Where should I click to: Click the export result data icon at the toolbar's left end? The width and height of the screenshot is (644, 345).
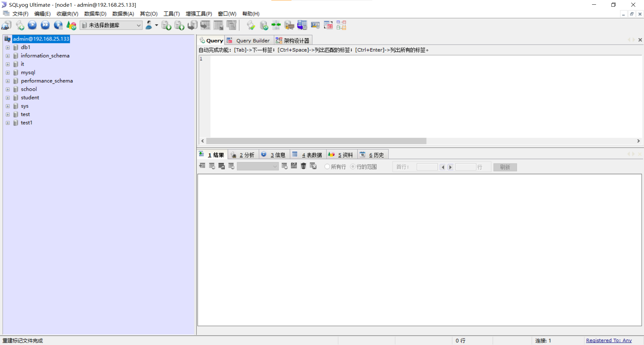coord(202,166)
